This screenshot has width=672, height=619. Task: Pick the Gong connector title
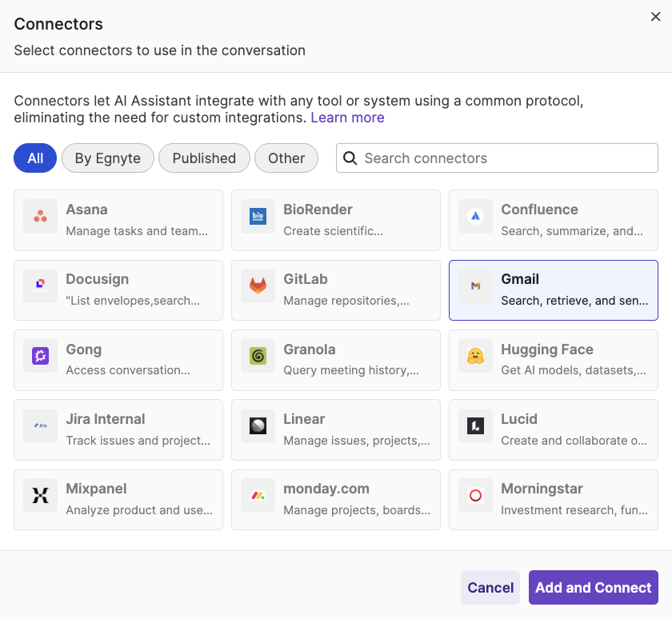point(83,349)
